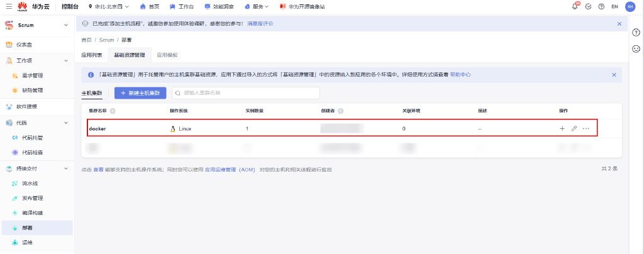This screenshot has width=644, height=254.
Task: Open the help question icon in header
Action: click(x=601, y=6)
